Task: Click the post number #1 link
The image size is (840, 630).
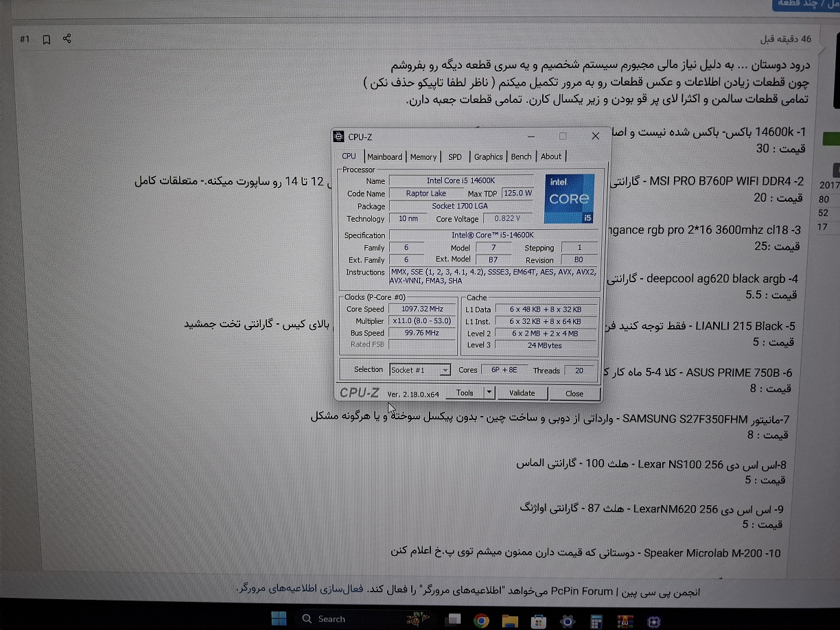Action: pyautogui.click(x=25, y=39)
